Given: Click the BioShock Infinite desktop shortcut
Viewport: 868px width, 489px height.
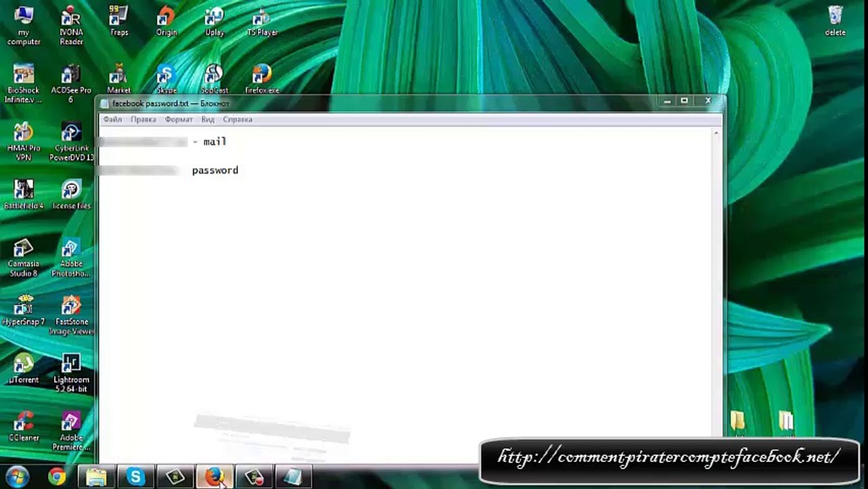Looking at the screenshot, I should point(24,84).
